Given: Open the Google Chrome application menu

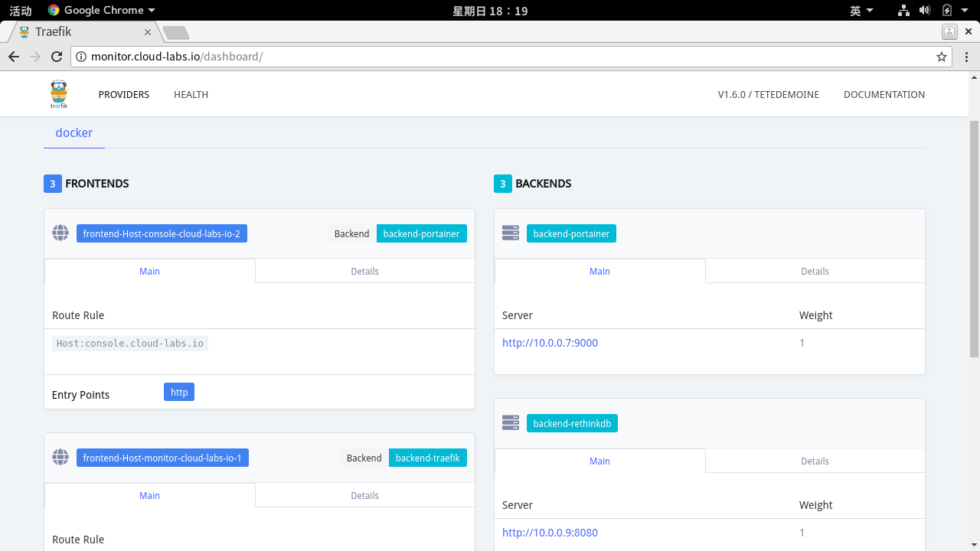Looking at the screenshot, I should coord(101,11).
